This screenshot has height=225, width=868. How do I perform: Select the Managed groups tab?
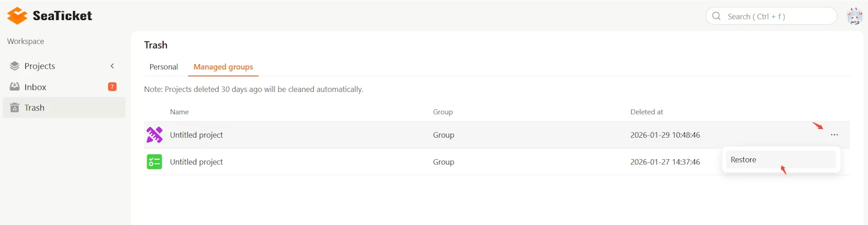(x=223, y=67)
